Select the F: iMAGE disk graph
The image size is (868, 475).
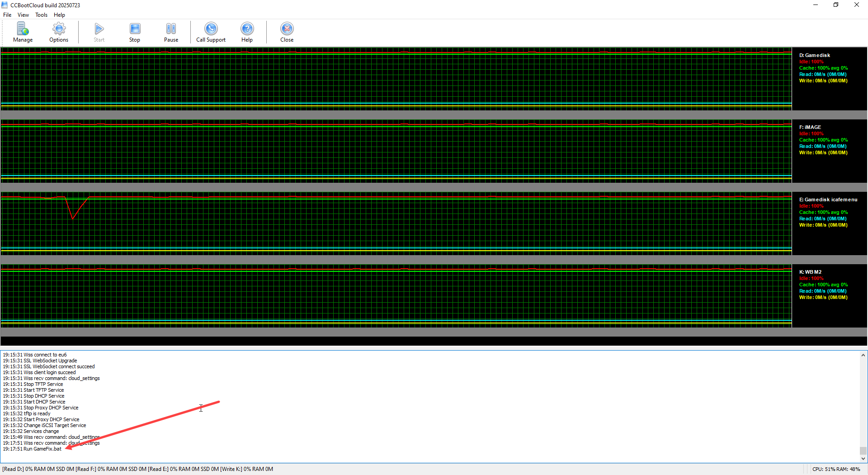click(396, 151)
